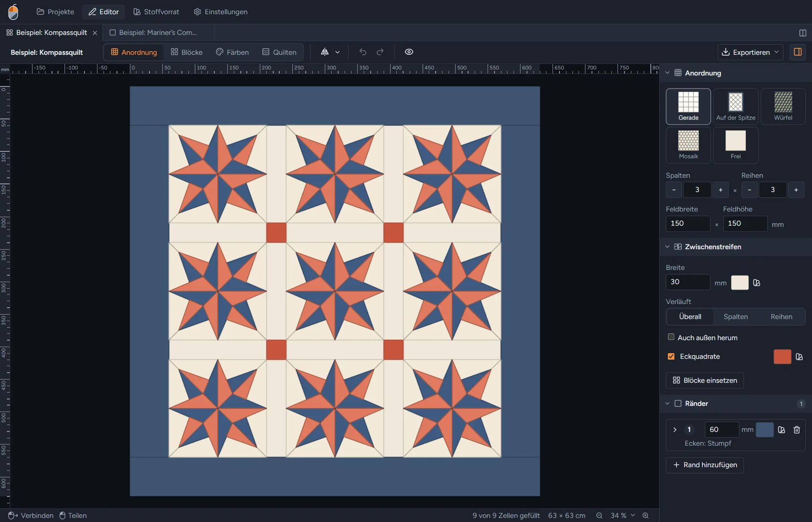
Task: Click the zoom out magnifier icon
Action: coord(599,516)
